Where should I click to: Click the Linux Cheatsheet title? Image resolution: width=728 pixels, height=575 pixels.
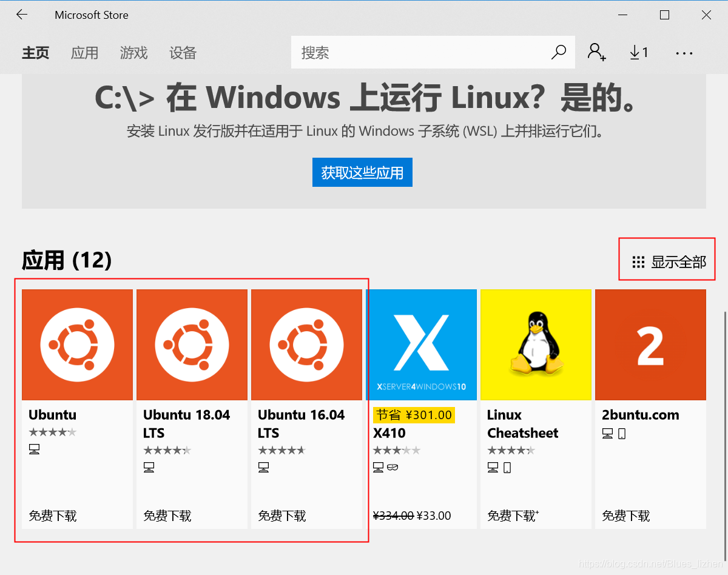click(x=523, y=424)
